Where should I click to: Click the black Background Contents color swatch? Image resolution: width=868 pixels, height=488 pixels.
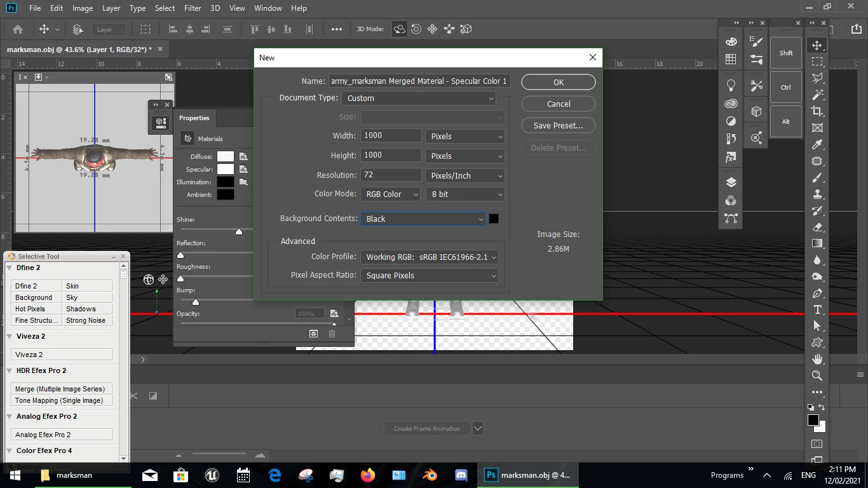point(494,219)
